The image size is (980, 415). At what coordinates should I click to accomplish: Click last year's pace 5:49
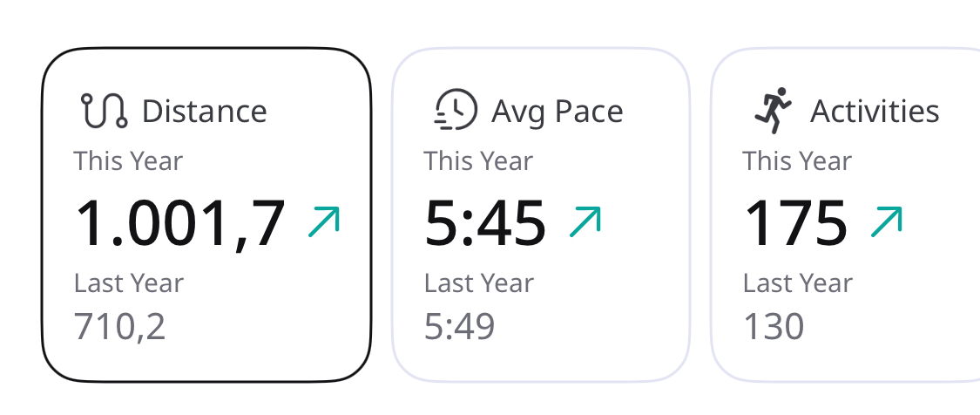coord(459,326)
